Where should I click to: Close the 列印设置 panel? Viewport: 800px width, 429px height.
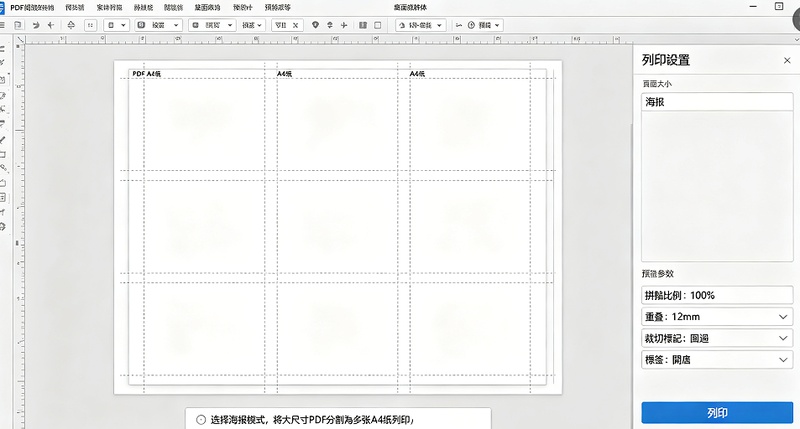(x=787, y=60)
